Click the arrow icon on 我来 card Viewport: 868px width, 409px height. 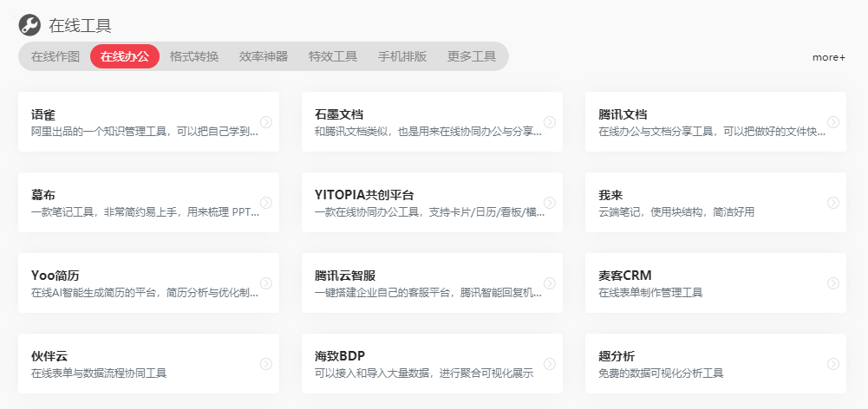click(833, 203)
